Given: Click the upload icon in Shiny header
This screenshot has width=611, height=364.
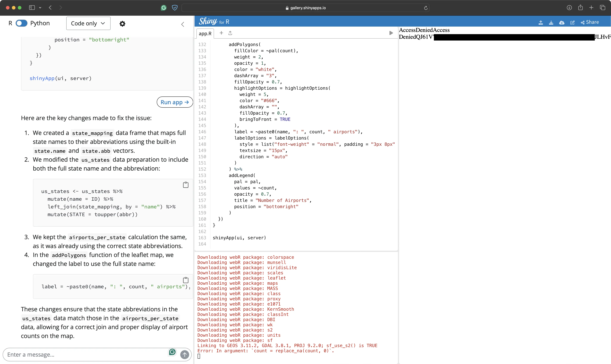Looking at the screenshot, I should pyautogui.click(x=541, y=23).
